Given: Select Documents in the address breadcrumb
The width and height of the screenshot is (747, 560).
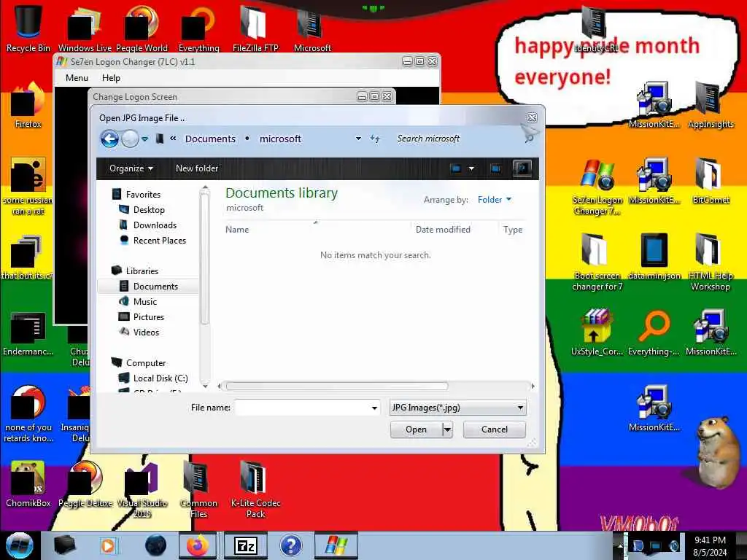Looking at the screenshot, I should pos(210,139).
